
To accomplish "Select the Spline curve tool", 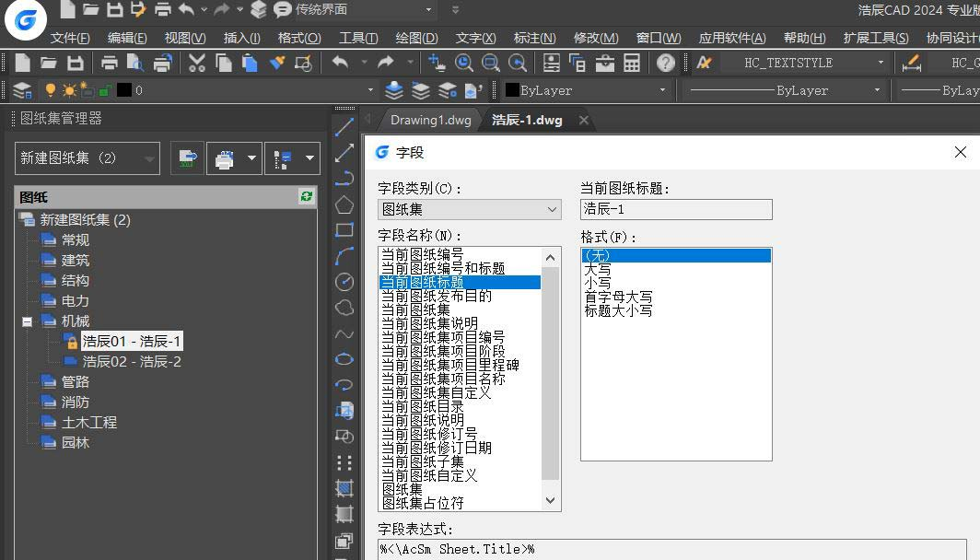I will [344, 333].
